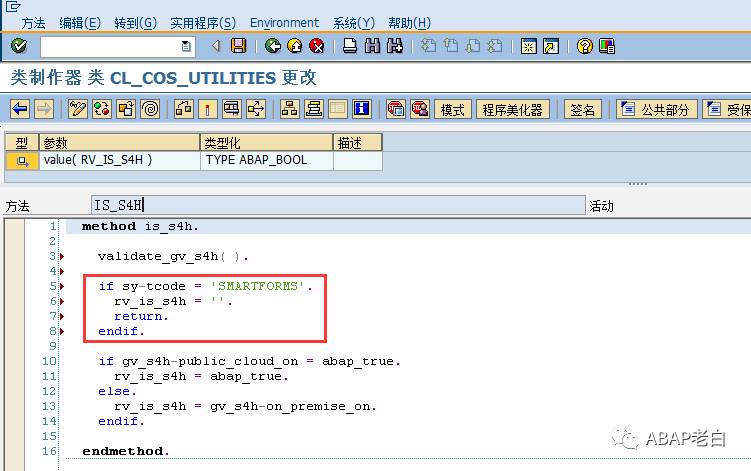This screenshot has height=471, width=751.
Task: Click the Find binoculars icon
Action: [373, 46]
